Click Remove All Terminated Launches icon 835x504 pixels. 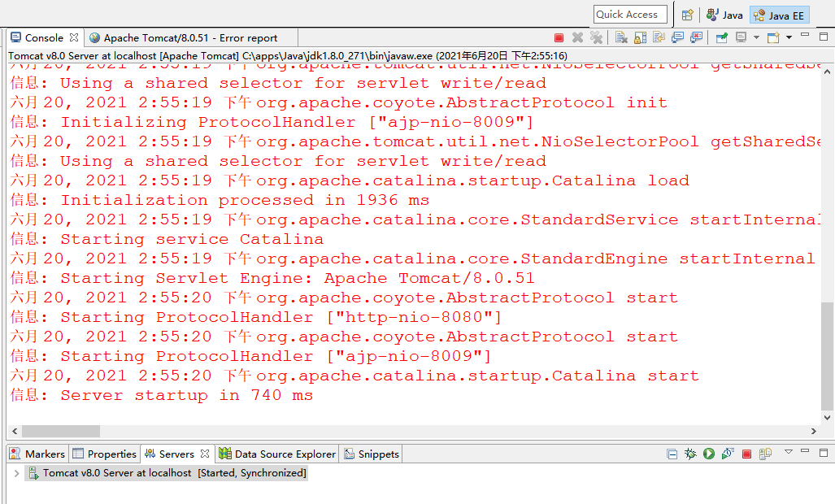[597, 37]
